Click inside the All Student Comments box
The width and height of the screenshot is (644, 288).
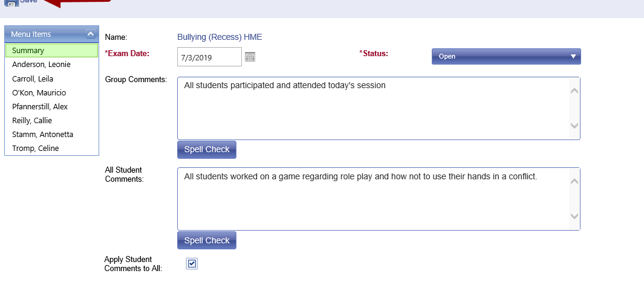373,199
